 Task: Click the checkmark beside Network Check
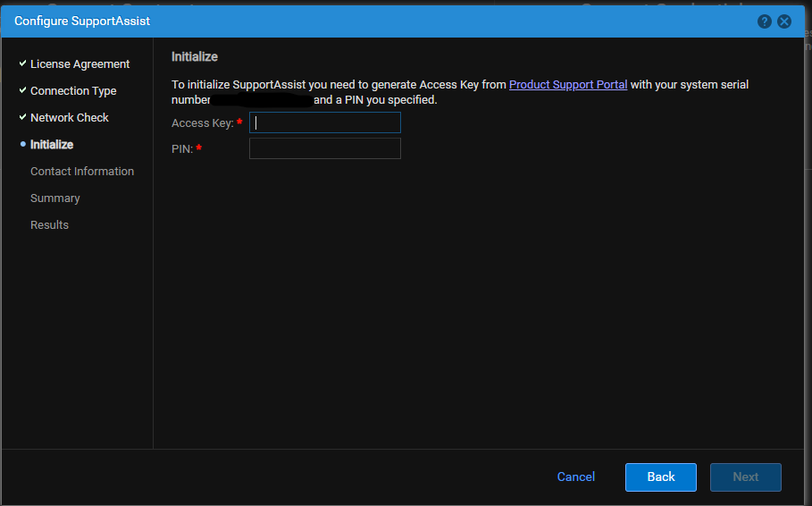pyautogui.click(x=22, y=117)
